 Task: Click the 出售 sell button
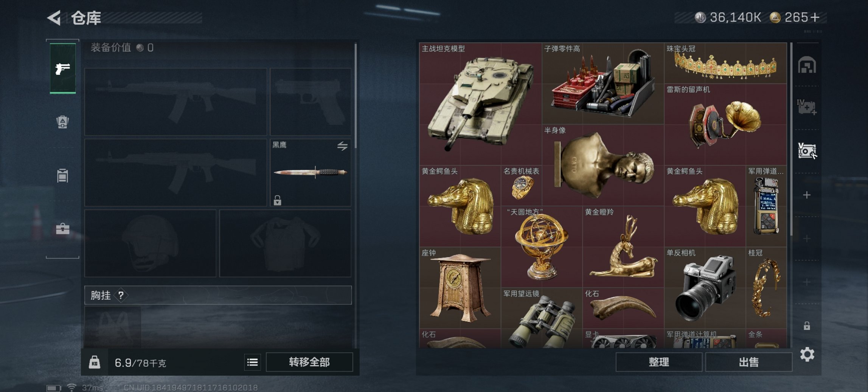[748, 362]
